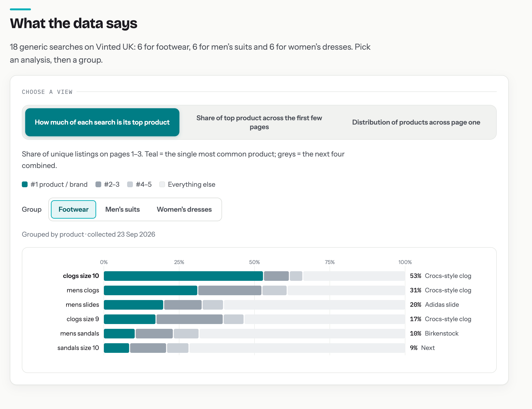Viewport: 532px width, 409px height.
Task: Click the '53%' value for clogs size 10
Action: (415, 276)
